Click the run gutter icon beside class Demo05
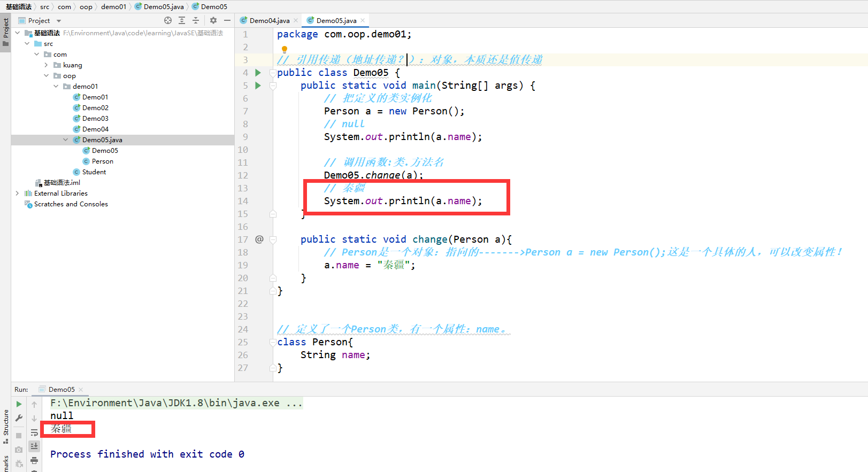The height and width of the screenshot is (472, 868). pyautogui.click(x=258, y=73)
